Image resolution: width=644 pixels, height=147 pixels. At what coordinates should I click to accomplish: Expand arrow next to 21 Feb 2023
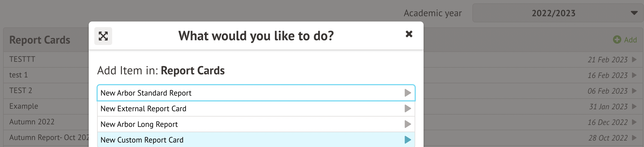coord(634,60)
